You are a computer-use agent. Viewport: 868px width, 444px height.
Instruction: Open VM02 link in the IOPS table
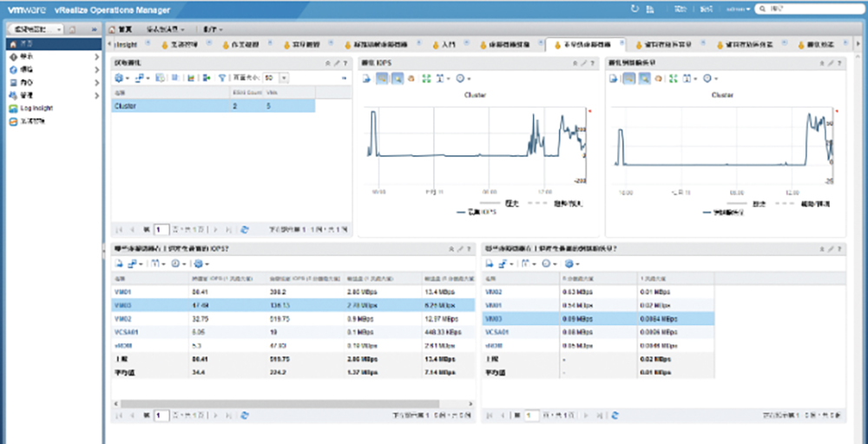coord(122,319)
